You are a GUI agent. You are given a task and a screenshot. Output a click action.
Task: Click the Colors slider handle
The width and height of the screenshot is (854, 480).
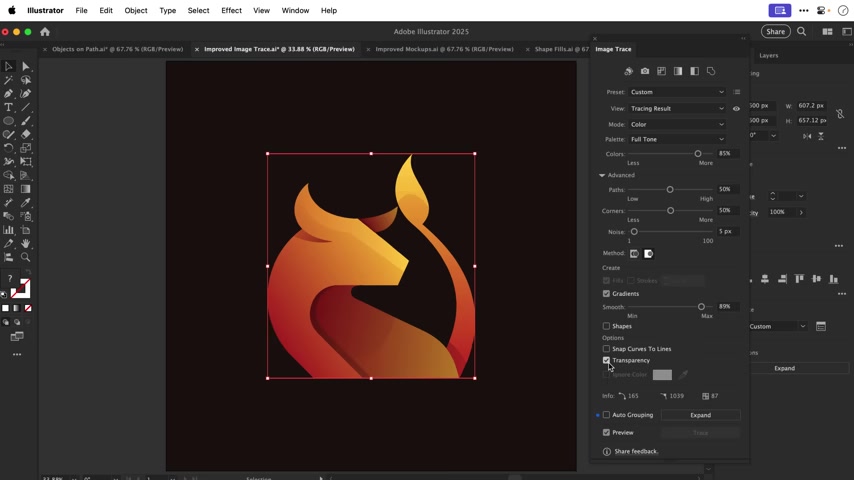pyautogui.click(x=698, y=154)
